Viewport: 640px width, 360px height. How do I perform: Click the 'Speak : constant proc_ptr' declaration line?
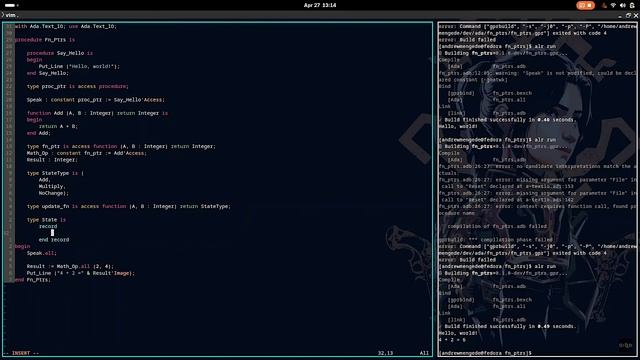[x=96, y=100]
